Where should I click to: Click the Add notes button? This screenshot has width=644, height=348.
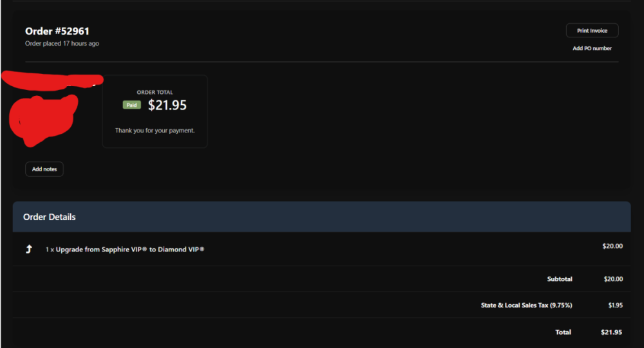click(x=44, y=169)
